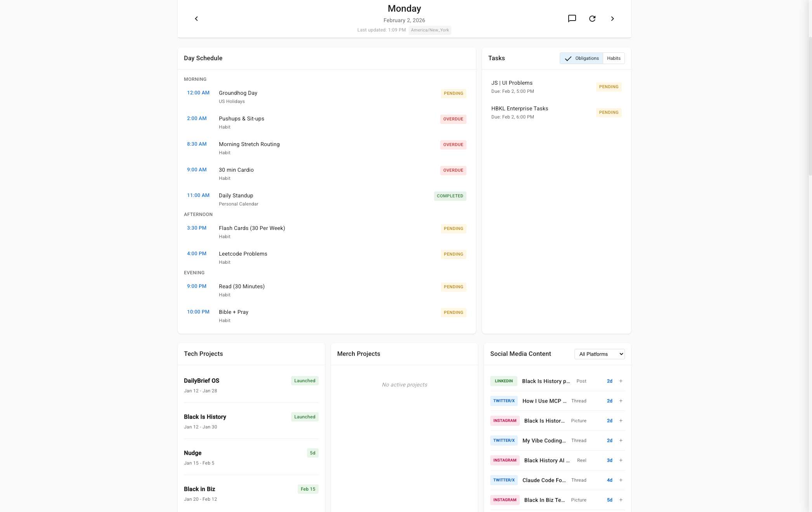This screenshot has width=812, height=512.
Task: Select the HBKL Enterprise Tasks entry
Action: pos(520,108)
